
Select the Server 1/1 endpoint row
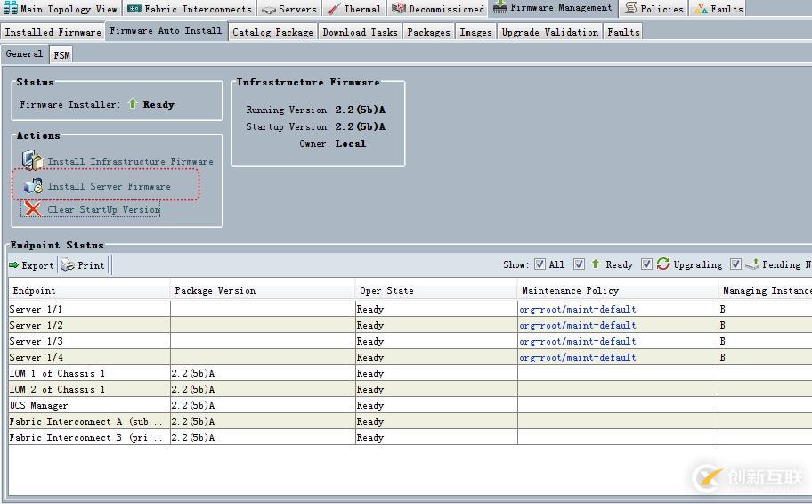coord(410,309)
